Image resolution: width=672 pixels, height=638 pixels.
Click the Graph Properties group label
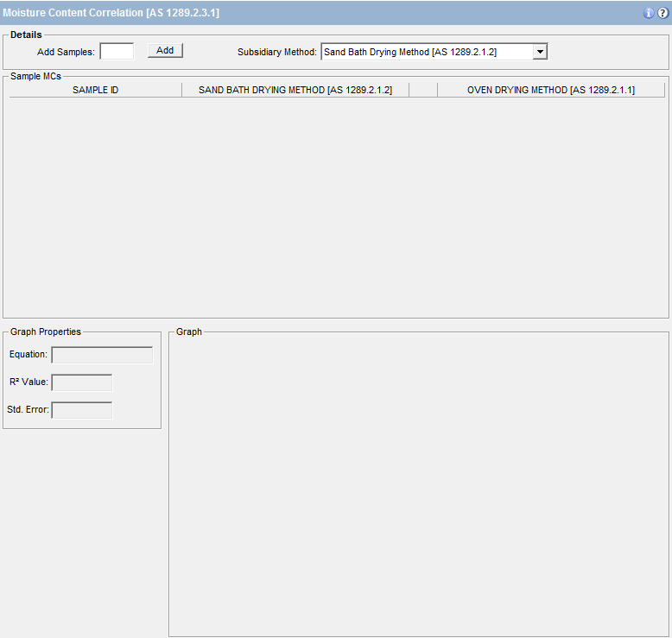pos(46,332)
